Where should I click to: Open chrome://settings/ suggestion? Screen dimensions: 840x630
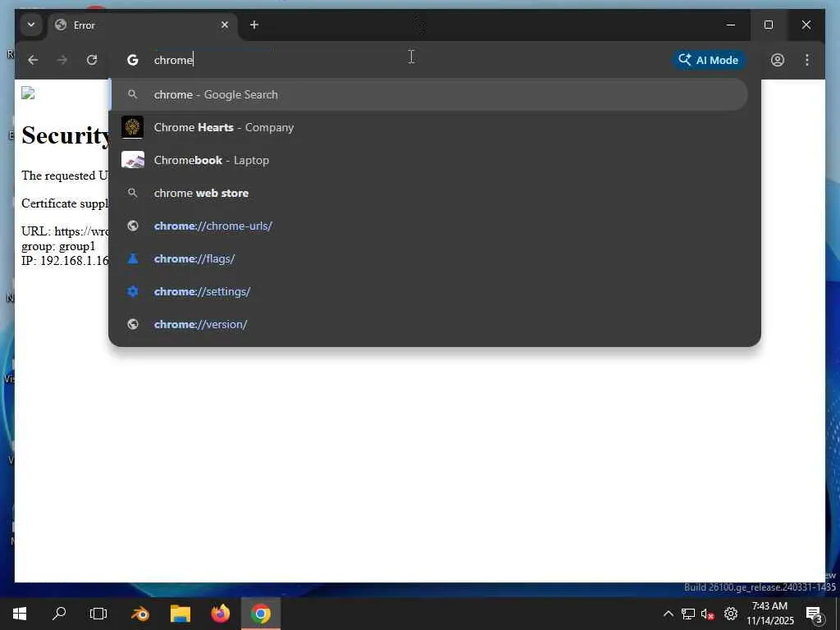click(428, 291)
